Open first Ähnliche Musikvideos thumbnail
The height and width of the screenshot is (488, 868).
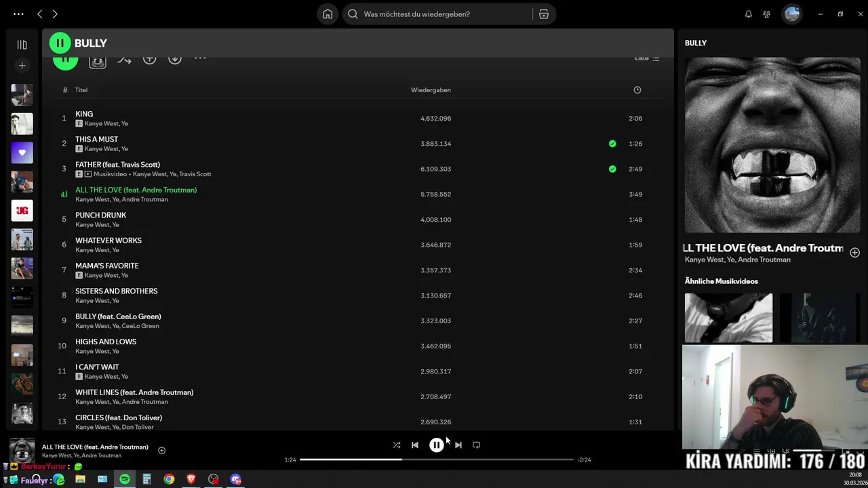tap(728, 318)
